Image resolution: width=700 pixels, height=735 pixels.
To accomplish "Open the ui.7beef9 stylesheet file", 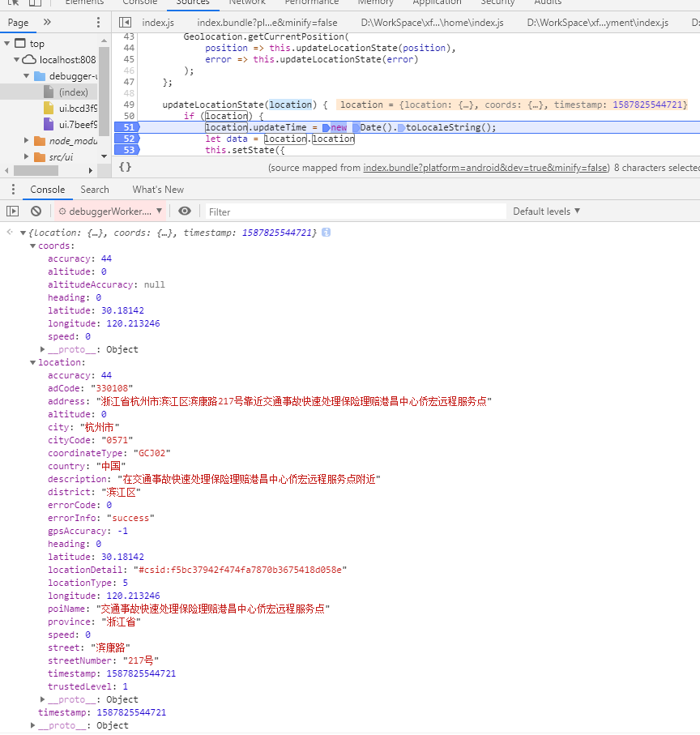I will (78, 125).
